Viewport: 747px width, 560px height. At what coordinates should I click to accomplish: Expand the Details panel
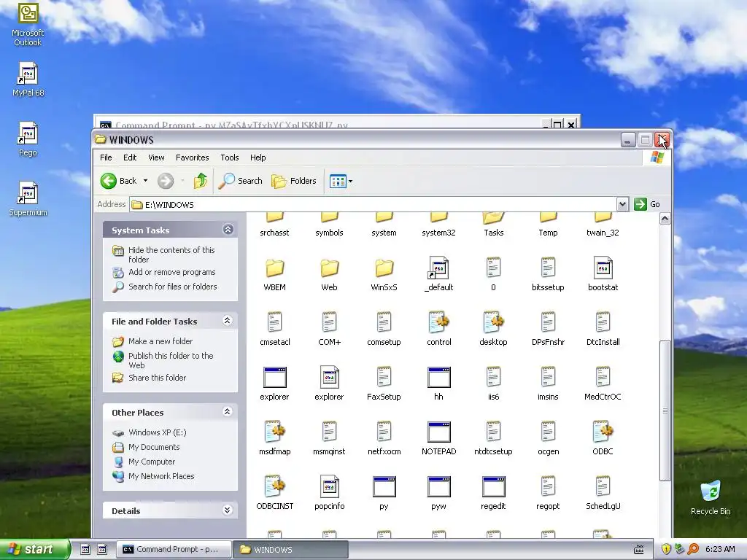(x=228, y=510)
